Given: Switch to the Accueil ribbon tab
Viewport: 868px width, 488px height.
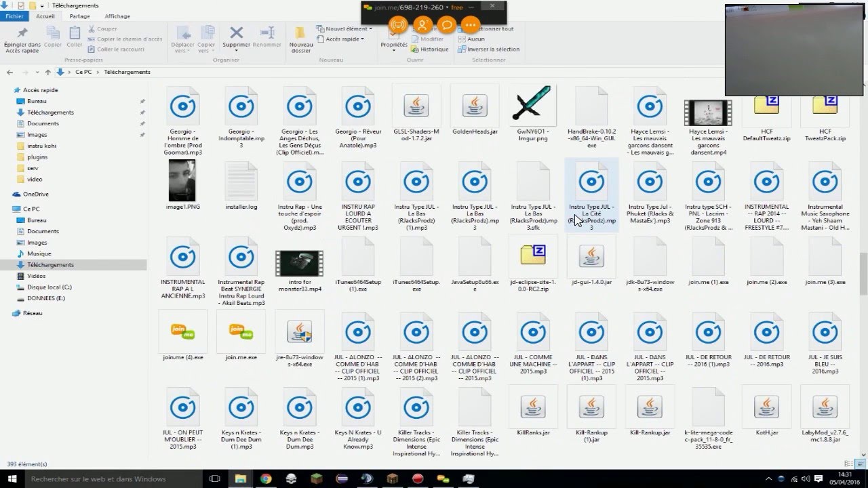Looking at the screenshot, I should (45, 16).
